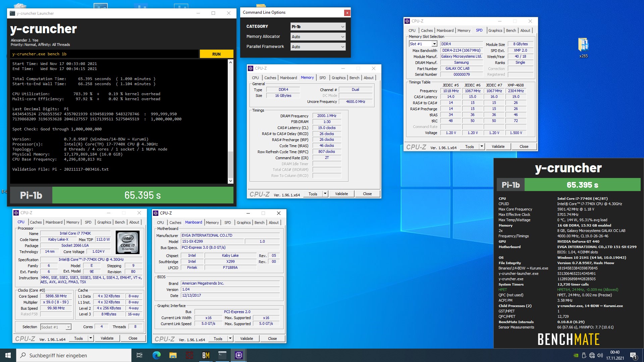Click the Close button in CPU-Z Mainboard window
Viewport: 644px width, 362px height.
pyautogui.click(x=272, y=339)
